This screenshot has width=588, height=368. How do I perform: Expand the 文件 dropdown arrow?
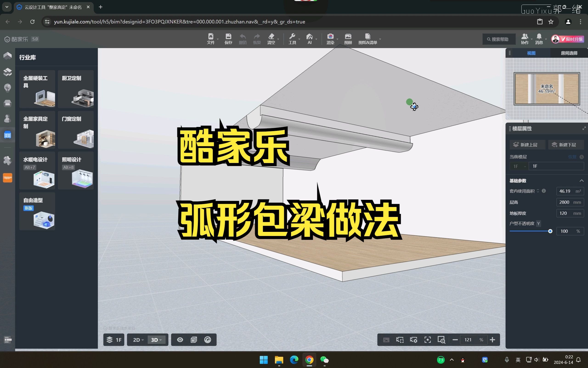[218, 39]
